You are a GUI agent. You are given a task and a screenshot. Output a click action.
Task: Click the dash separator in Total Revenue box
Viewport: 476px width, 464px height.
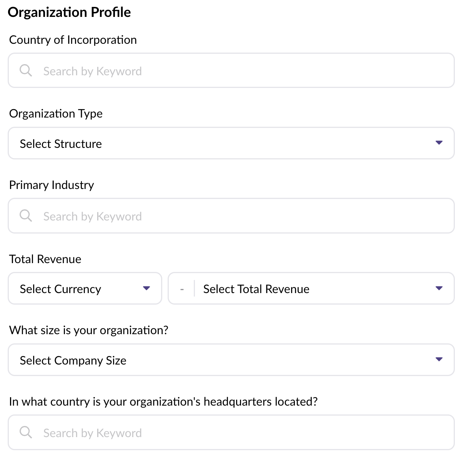pos(182,289)
